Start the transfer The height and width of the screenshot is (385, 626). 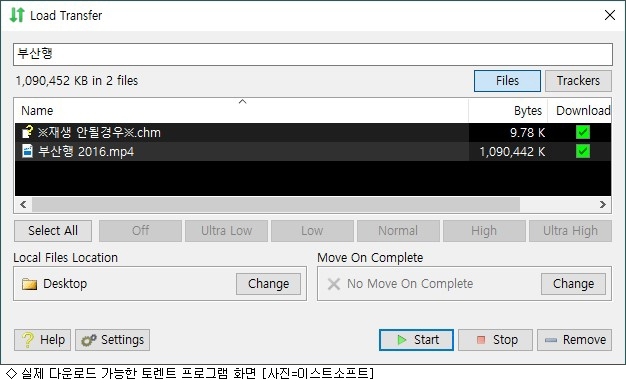pos(416,340)
